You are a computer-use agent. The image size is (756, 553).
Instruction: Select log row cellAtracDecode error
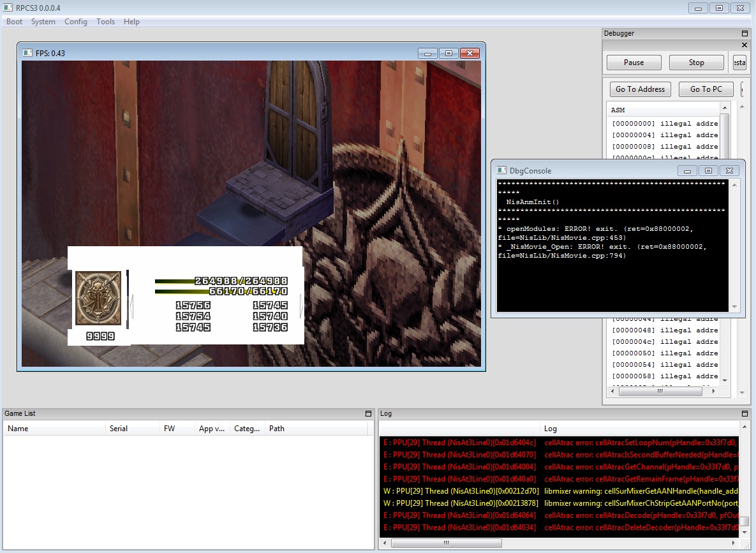[560, 515]
